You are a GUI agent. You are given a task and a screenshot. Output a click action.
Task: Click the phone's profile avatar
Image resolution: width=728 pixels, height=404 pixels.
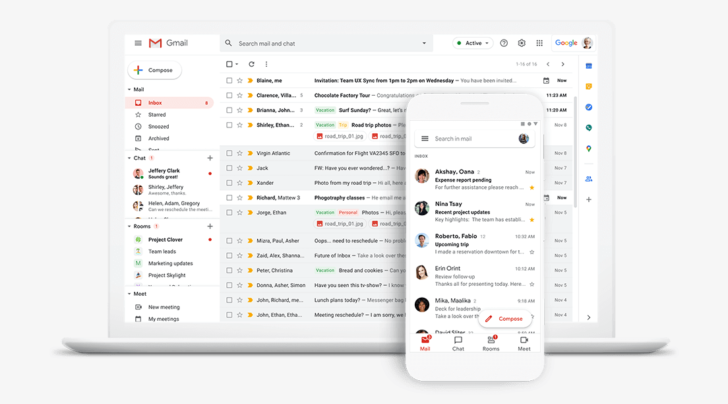tap(524, 138)
